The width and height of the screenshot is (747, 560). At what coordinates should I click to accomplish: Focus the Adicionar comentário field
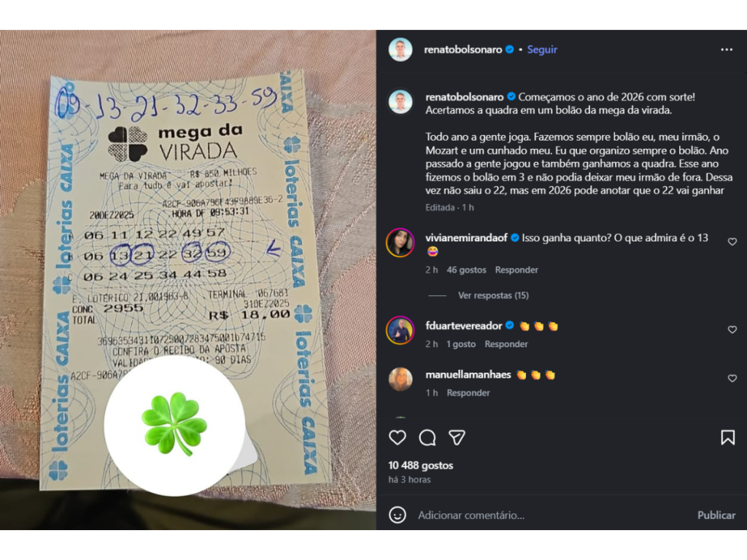553,515
